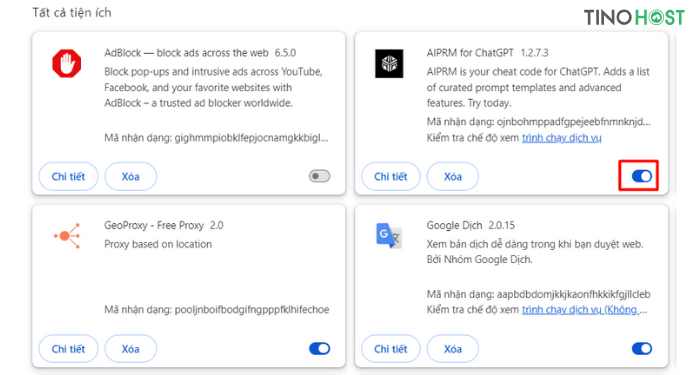700x375 pixels.
Task: Click 'Xem bản dịch dễ dàng' description line
Action: 535,244
